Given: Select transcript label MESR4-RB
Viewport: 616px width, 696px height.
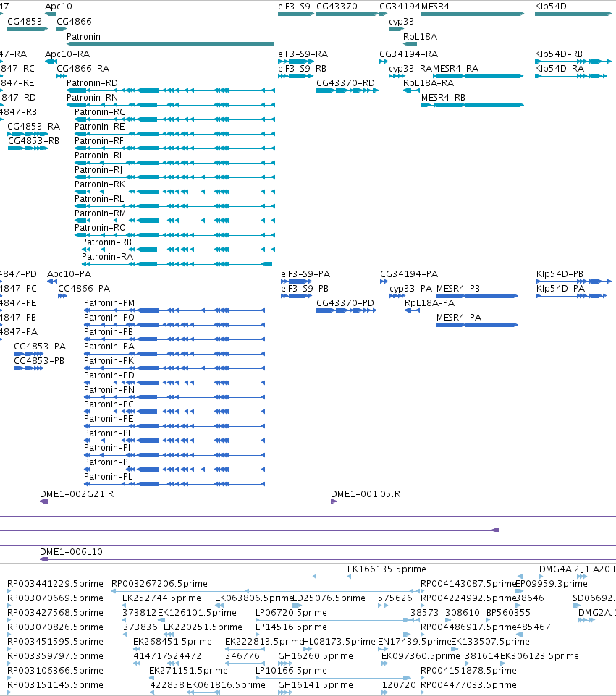Looking at the screenshot, I should pyautogui.click(x=443, y=97).
